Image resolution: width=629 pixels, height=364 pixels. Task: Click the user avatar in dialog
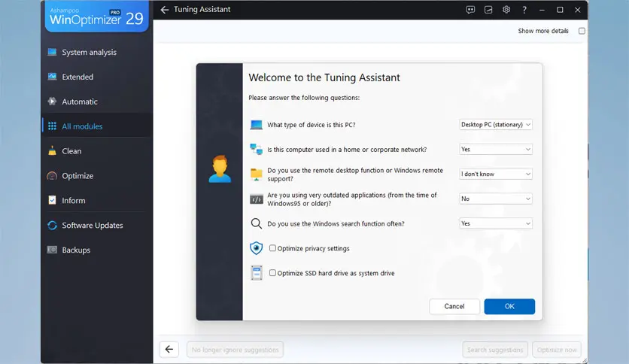pyautogui.click(x=220, y=168)
